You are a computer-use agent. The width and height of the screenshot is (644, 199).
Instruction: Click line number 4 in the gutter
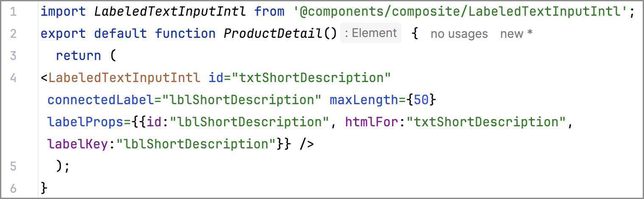(13, 78)
